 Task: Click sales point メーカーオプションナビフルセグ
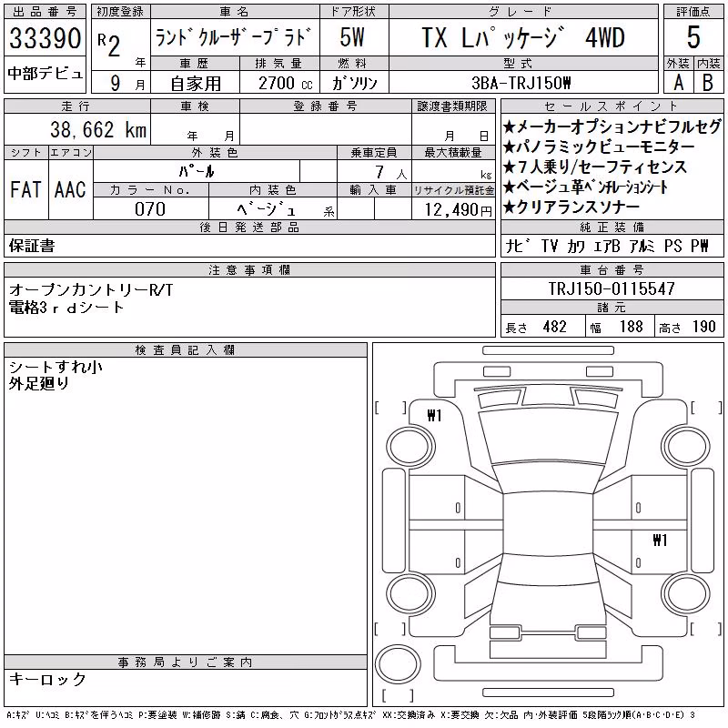point(612,126)
